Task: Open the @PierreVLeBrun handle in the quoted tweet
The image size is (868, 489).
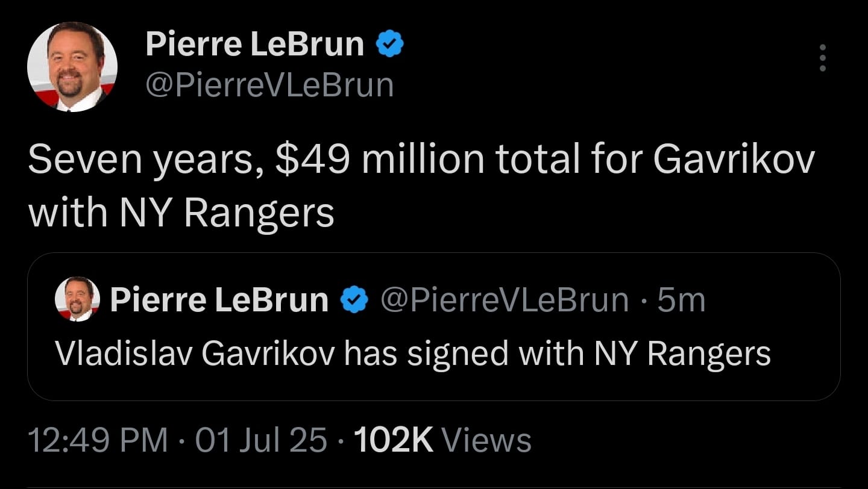Action: tap(504, 300)
